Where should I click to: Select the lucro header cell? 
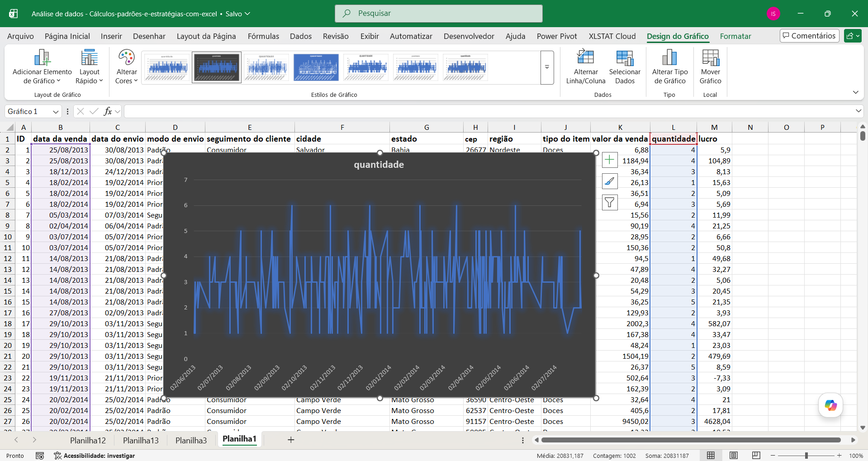pyautogui.click(x=714, y=139)
